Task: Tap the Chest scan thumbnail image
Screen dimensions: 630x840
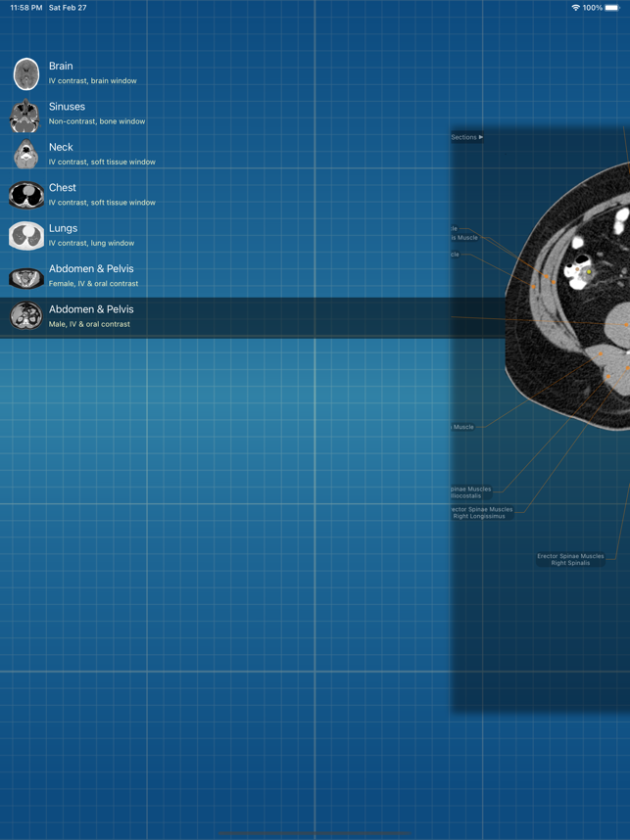Action: click(25, 195)
